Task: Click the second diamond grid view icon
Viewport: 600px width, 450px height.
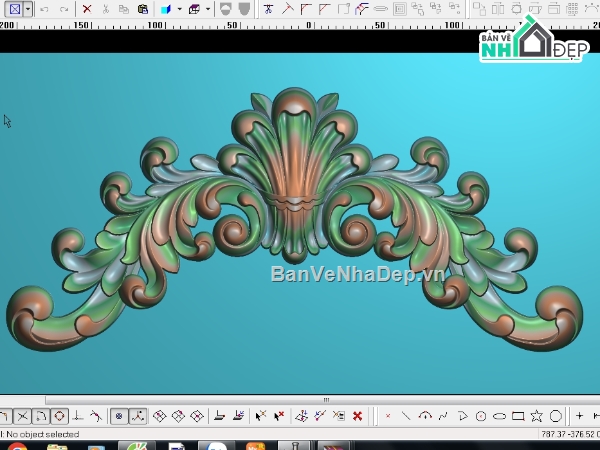Action: pos(178,416)
